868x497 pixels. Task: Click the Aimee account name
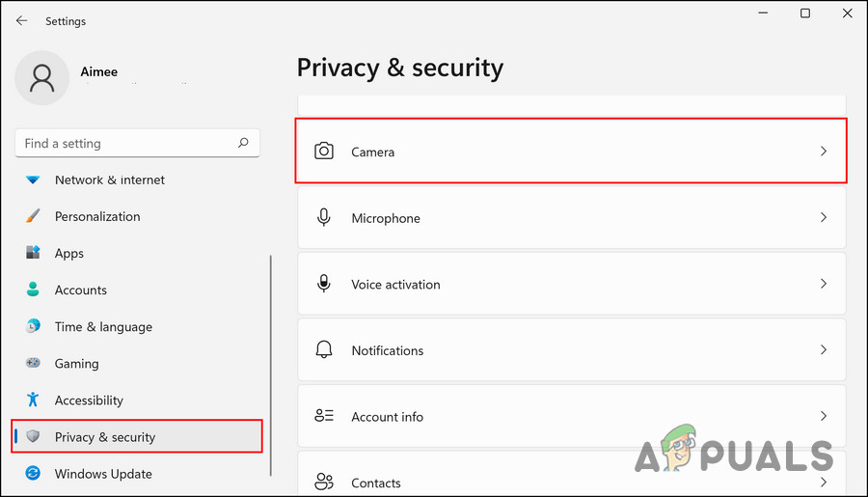tap(99, 71)
